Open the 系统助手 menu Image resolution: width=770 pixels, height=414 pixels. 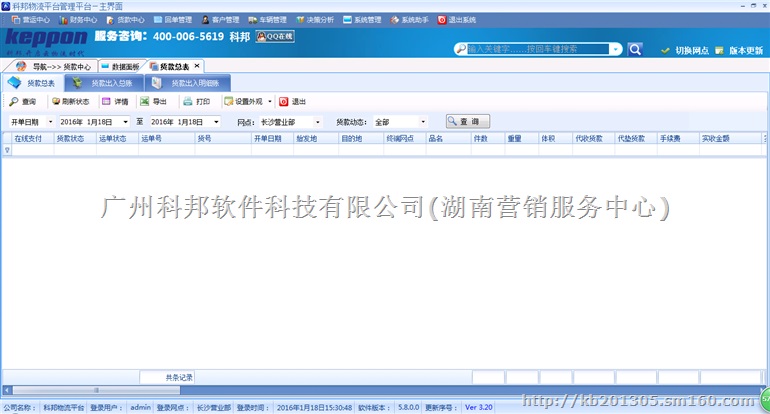[410, 20]
